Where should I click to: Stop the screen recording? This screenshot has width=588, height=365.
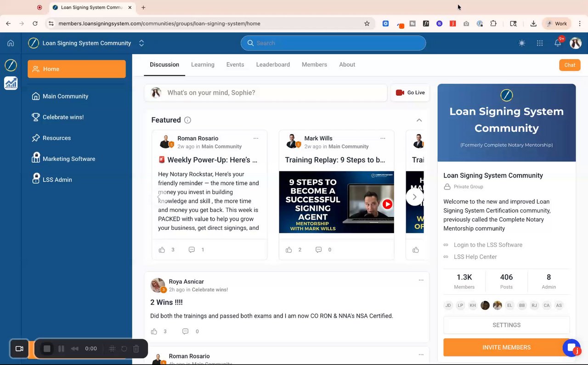(47, 348)
